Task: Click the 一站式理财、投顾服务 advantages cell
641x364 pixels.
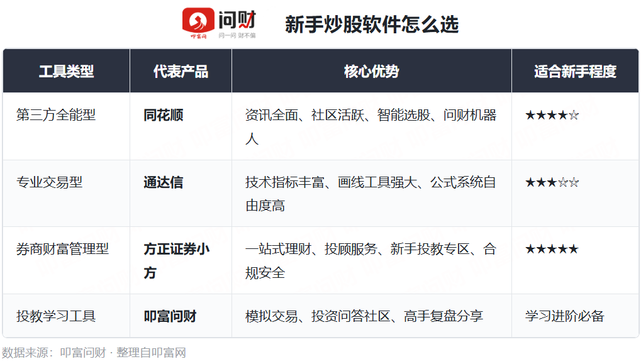Action: 371,261
